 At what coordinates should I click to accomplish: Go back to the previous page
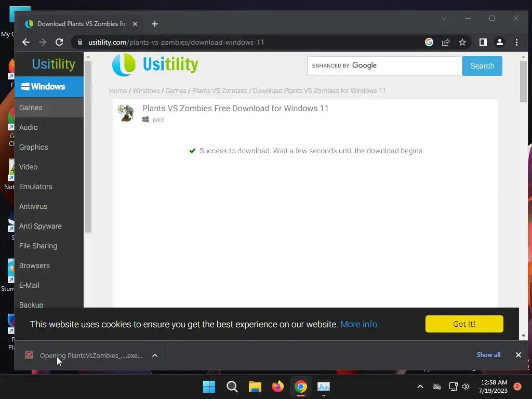pyautogui.click(x=26, y=42)
